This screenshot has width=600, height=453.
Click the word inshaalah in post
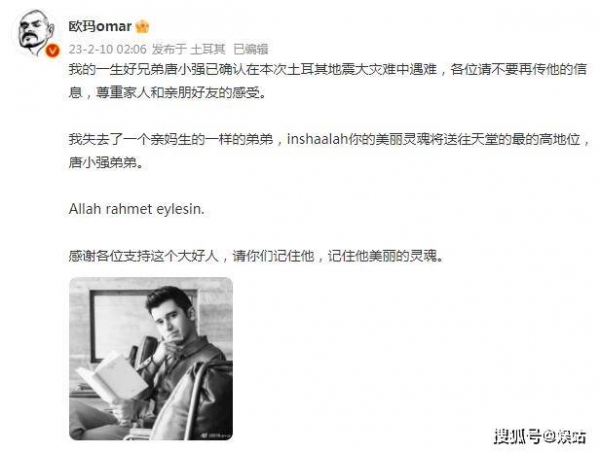tap(317, 140)
